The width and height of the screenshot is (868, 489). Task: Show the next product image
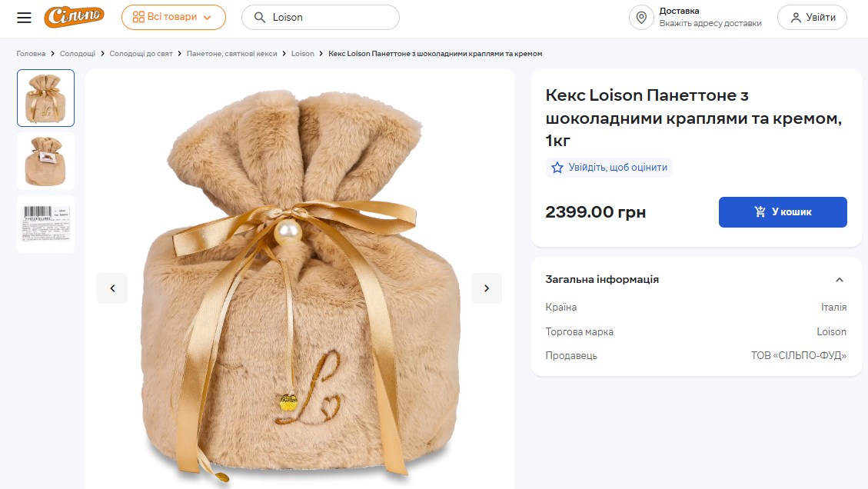[486, 288]
